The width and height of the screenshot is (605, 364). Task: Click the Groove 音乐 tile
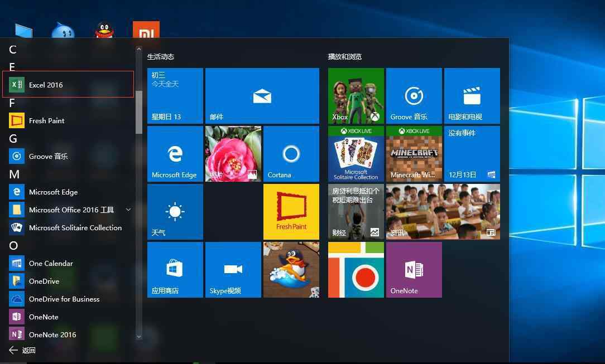[414, 96]
